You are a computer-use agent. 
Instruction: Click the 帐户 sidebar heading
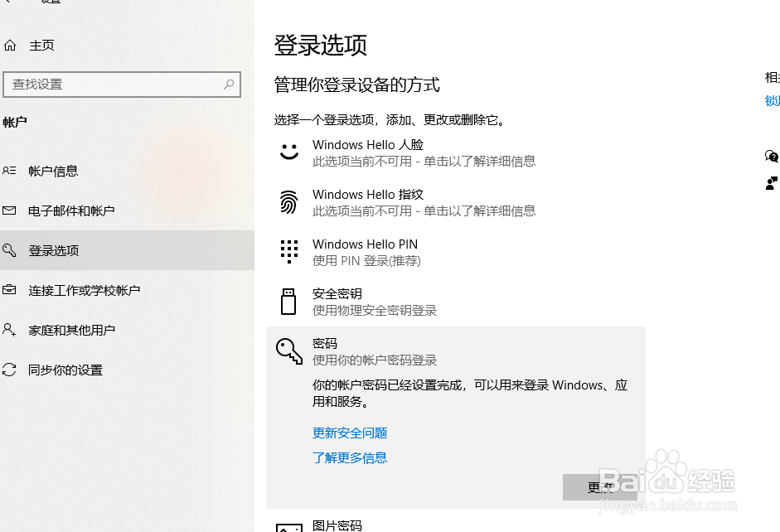tap(15, 123)
